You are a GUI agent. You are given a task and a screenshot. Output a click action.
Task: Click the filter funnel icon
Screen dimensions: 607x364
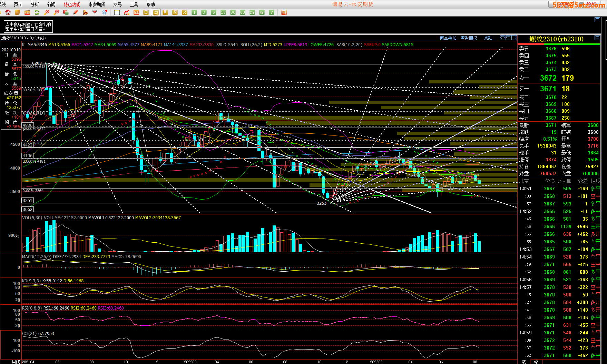pyautogui.click(x=95, y=12)
